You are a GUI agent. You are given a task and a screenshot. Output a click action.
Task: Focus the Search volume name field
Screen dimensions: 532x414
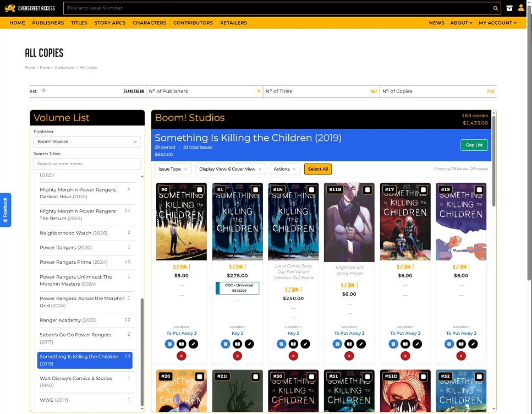tap(87, 164)
